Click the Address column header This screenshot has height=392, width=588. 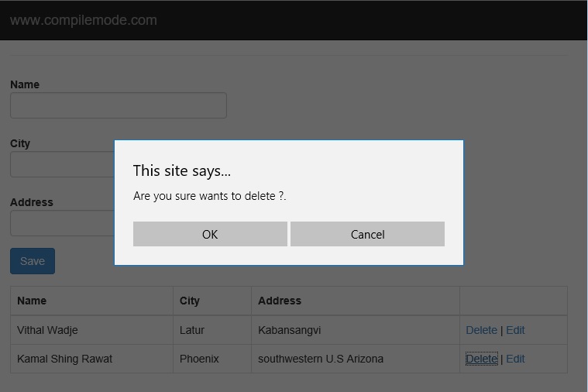tap(280, 301)
